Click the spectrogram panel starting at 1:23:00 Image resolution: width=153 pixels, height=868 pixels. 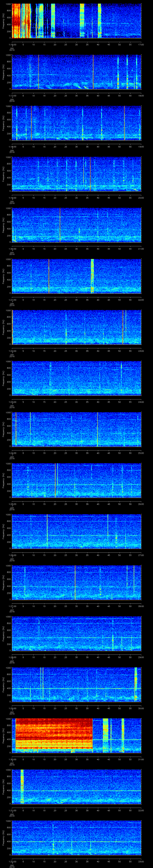pos(76,378)
